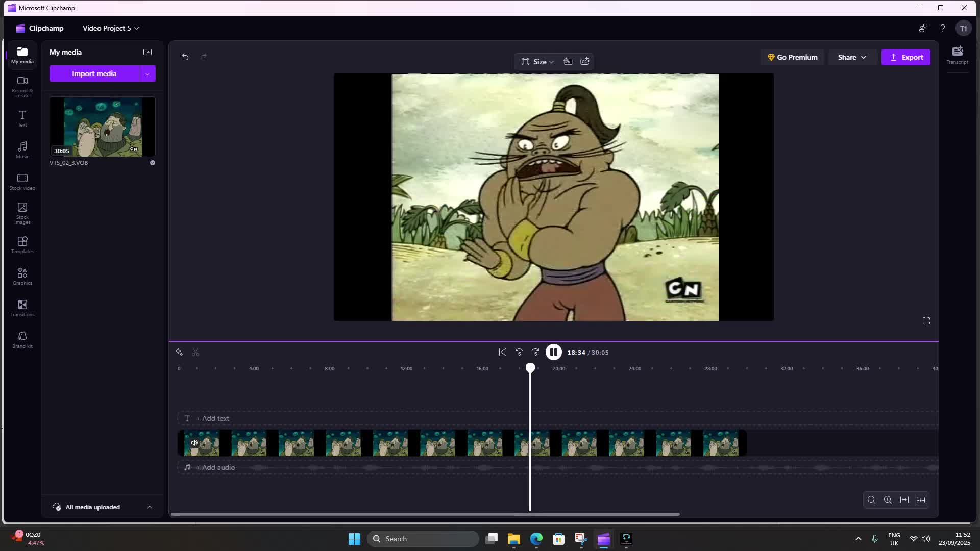The image size is (980, 551).
Task: Select the My media sidebar tab
Action: click(22, 55)
